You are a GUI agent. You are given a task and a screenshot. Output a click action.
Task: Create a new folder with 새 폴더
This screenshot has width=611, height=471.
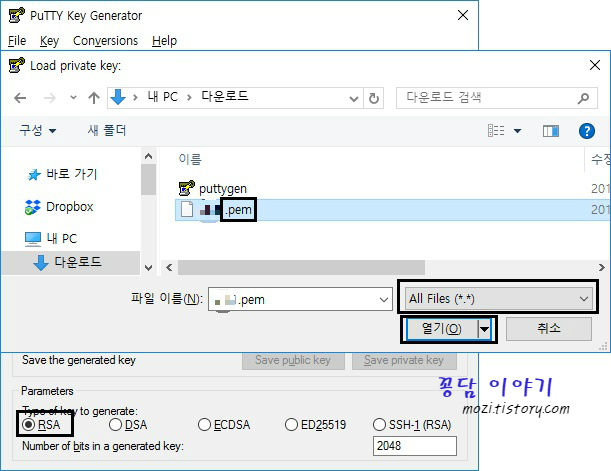coord(107,130)
